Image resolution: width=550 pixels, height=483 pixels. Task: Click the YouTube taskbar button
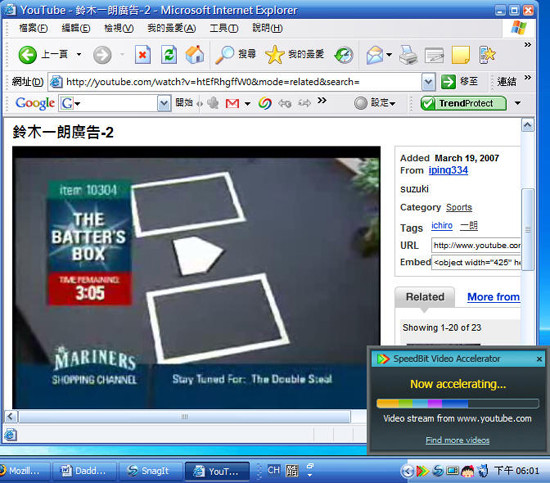pyautogui.click(x=217, y=471)
